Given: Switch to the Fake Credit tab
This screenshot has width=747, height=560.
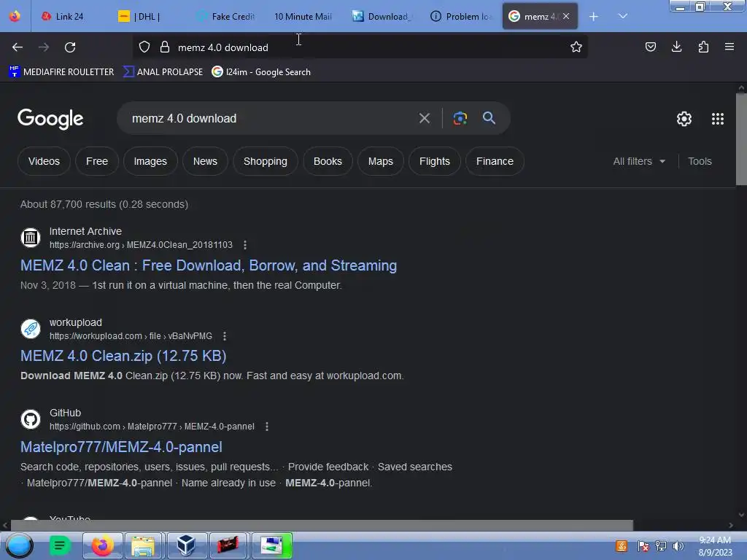Looking at the screenshot, I should point(226,17).
